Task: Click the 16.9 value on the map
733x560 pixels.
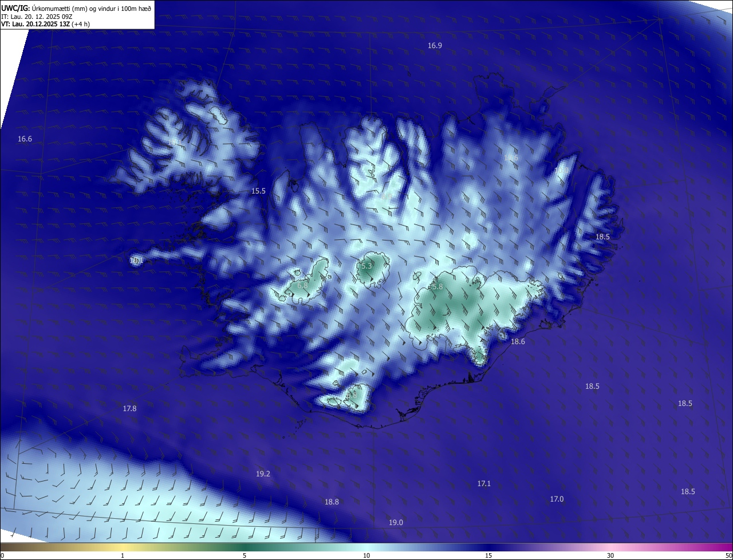Action: point(435,45)
